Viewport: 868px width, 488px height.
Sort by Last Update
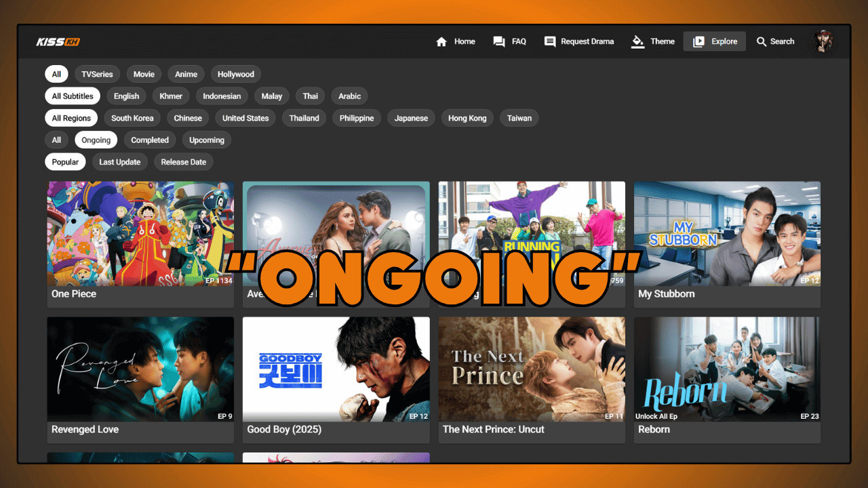tap(119, 162)
